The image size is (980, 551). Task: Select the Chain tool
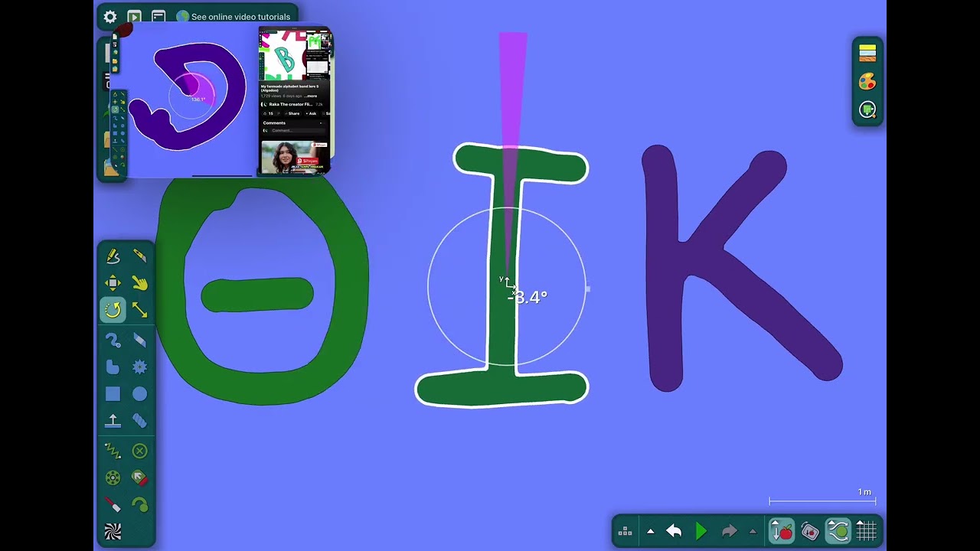[x=139, y=421]
